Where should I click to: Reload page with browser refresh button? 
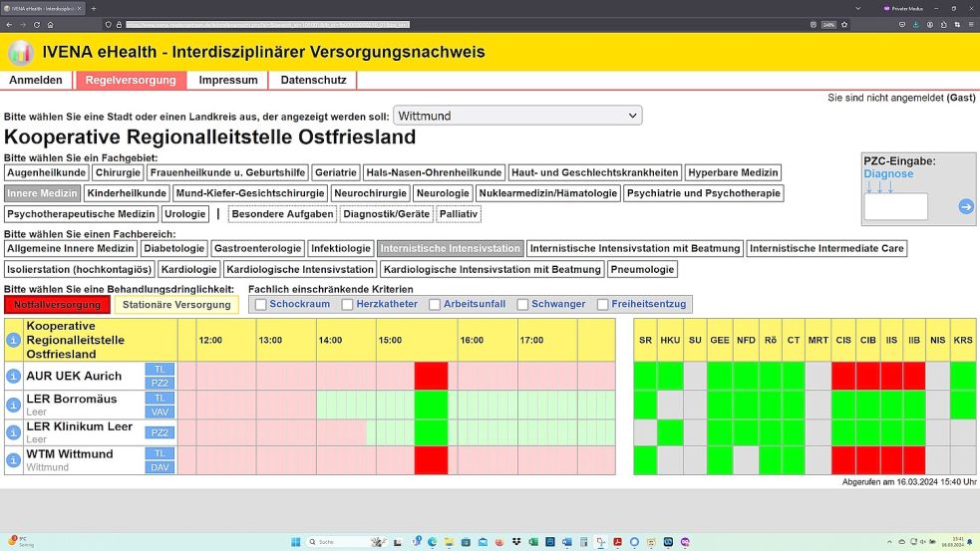36,24
